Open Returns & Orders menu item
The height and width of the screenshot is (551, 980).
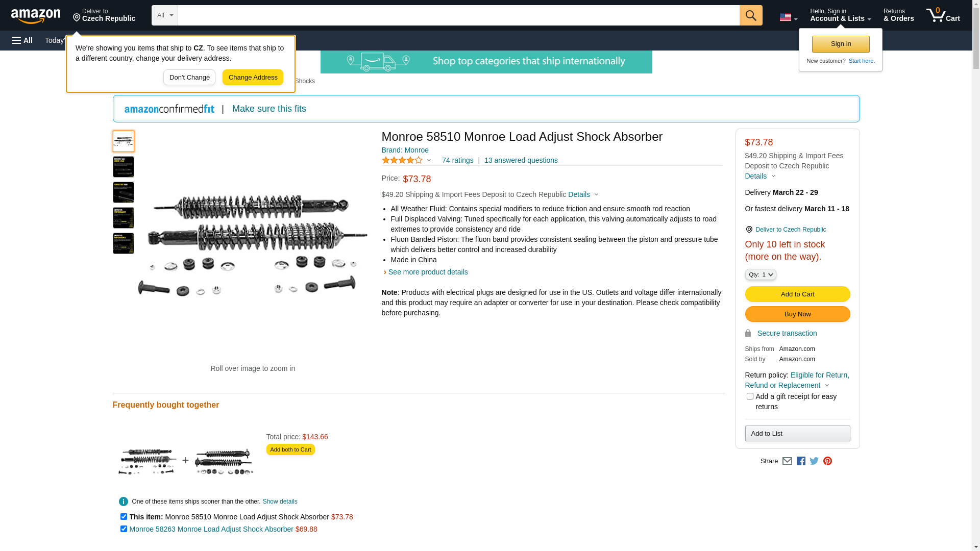898,15
